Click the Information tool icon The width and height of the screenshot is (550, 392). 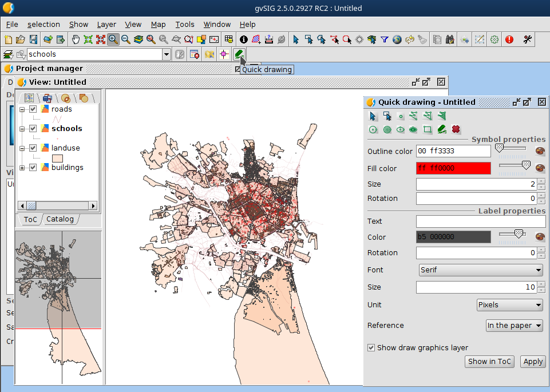point(244,39)
